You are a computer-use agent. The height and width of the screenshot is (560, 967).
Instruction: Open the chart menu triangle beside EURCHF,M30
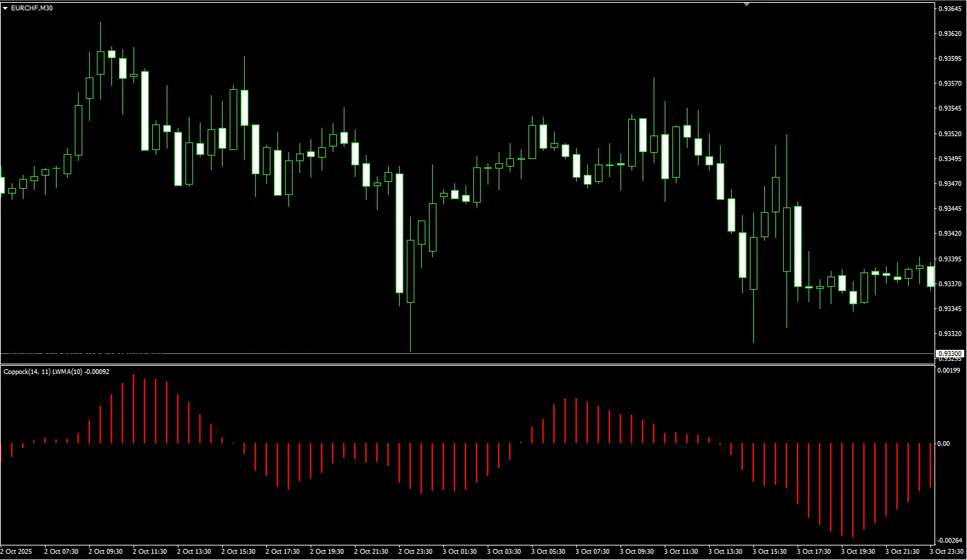[6, 8]
